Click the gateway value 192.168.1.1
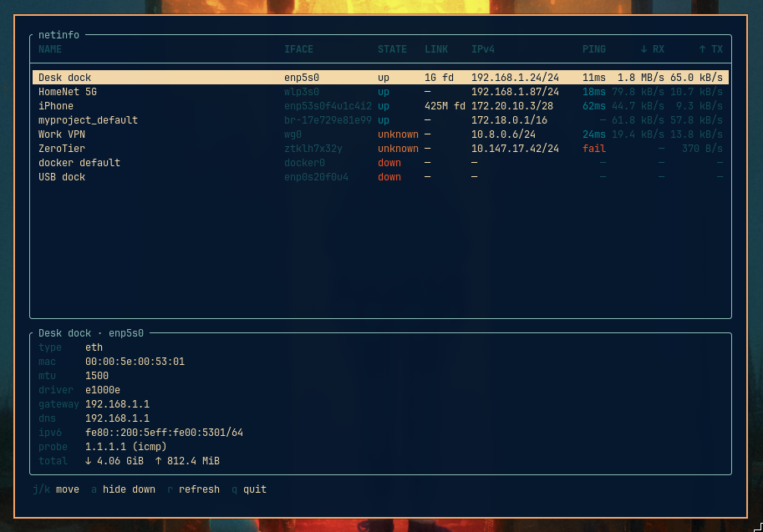 pos(117,404)
